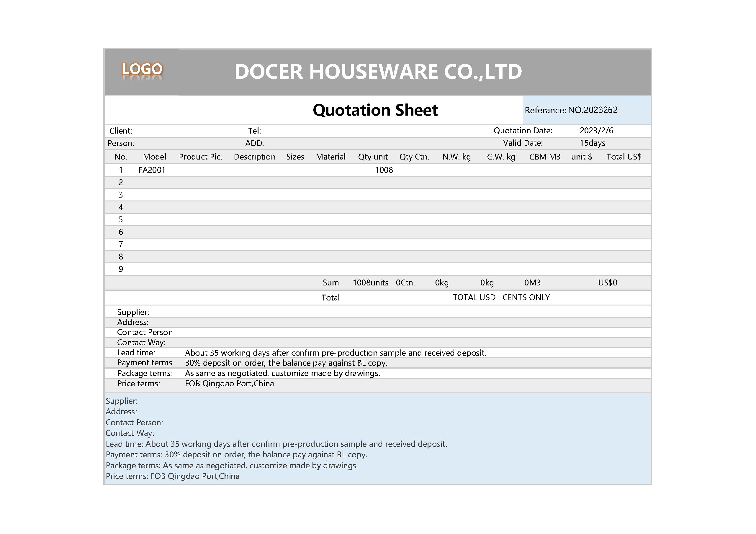Select the FA2001 model cell
Viewport: 756px width, 534px height.
(x=152, y=170)
